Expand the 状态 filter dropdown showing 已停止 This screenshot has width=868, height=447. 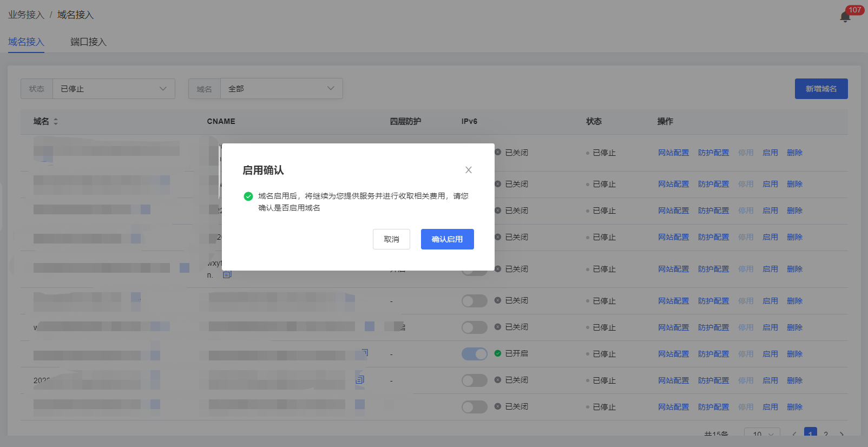click(114, 89)
